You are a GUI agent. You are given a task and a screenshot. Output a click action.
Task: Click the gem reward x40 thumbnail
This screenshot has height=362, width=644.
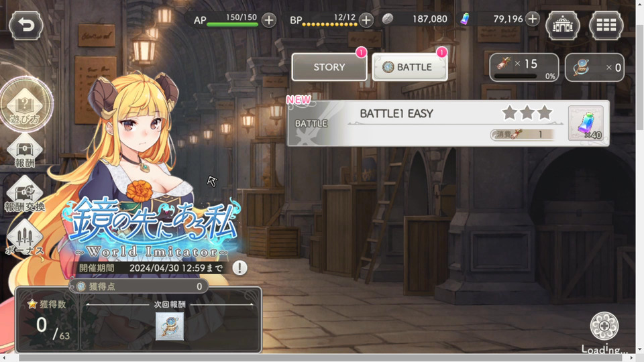[586, 123]
